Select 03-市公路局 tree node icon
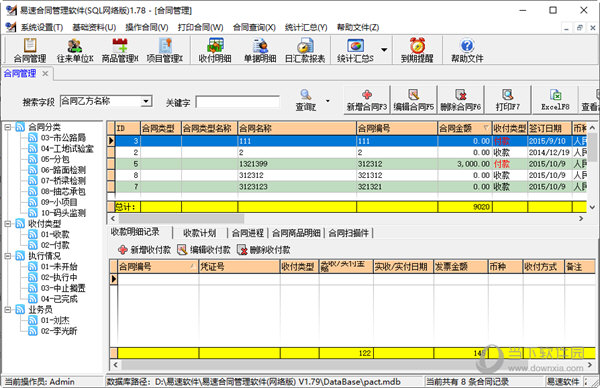This screenshot has width=600, height=388. pyautogui.click(x=33, y=138)
